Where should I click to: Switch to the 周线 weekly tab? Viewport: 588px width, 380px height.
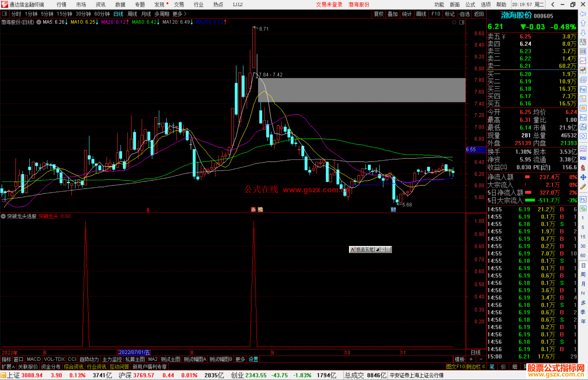(x=132, y=14)
